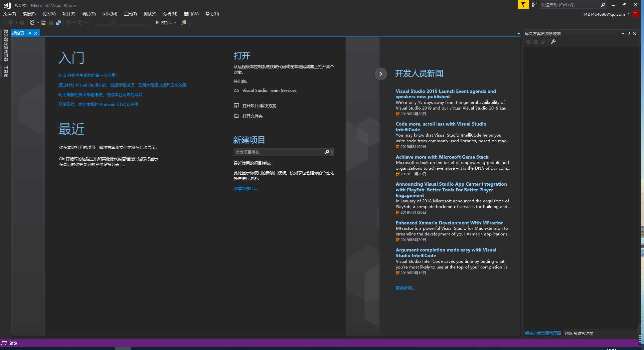Switch to the 团队资源管理器 tab
The image size is (644, 350).
point(579,333)
